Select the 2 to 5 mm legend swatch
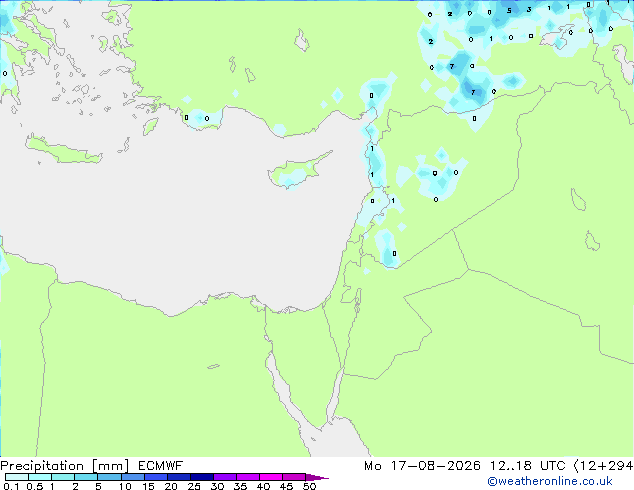 click(x=86, y=477)
